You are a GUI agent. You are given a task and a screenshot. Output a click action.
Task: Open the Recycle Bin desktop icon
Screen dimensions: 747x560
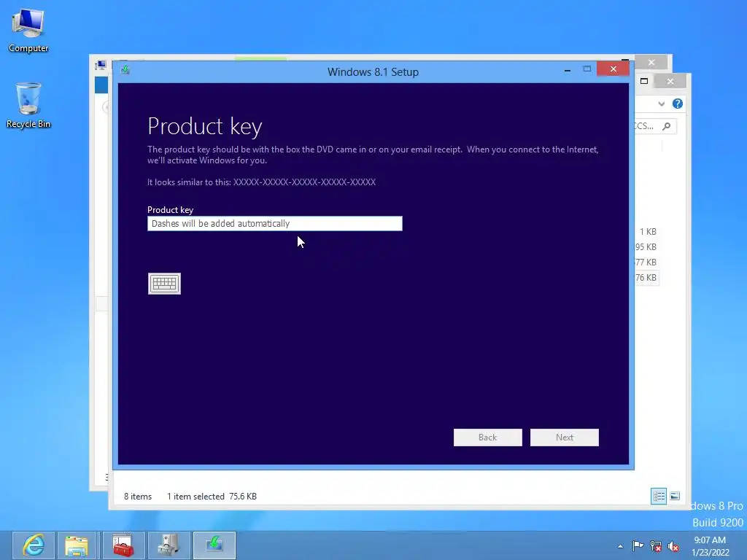(28, 105)
